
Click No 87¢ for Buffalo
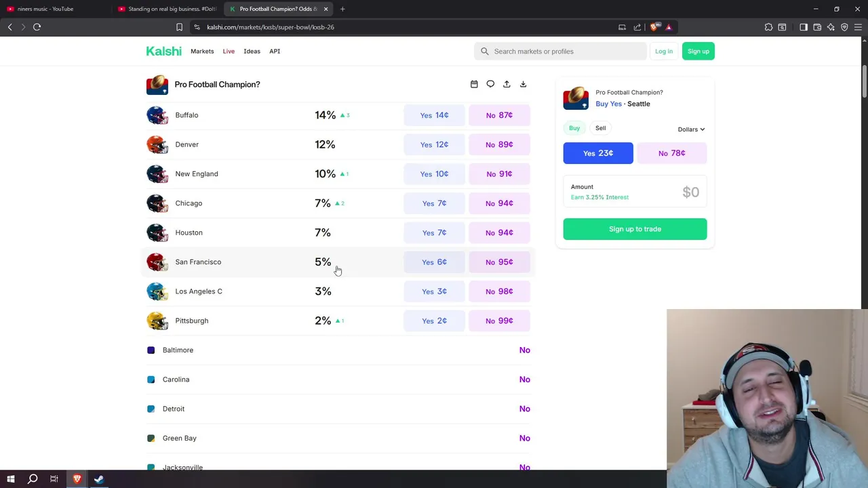click(499, 115)
